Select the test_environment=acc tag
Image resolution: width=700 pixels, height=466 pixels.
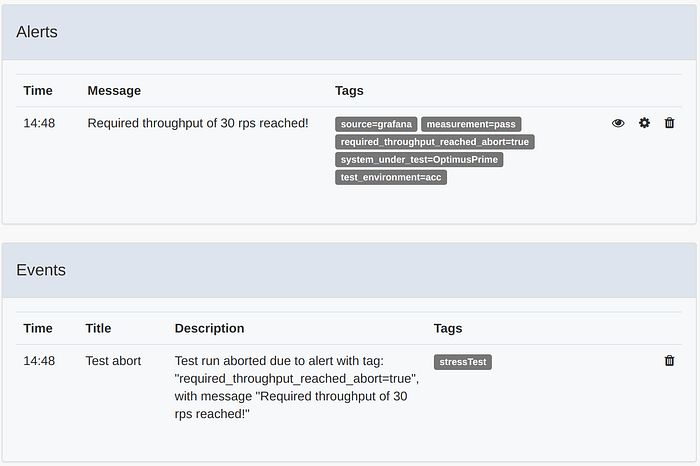391,177
